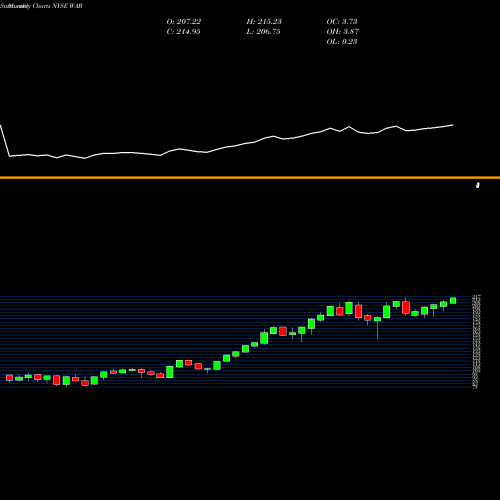Select the low value 'L: 206.75'
This screenshot has width=500, height=500.
(x=263, y=32)
